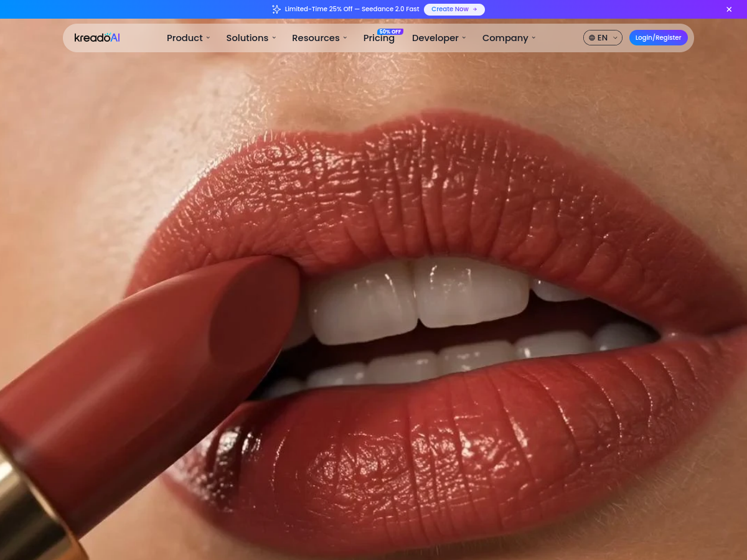Image resolution: width=747 pixels, height=560 pixels.
Task: Expand the Resources menu chevron
Action: click(x=345, y=38)
